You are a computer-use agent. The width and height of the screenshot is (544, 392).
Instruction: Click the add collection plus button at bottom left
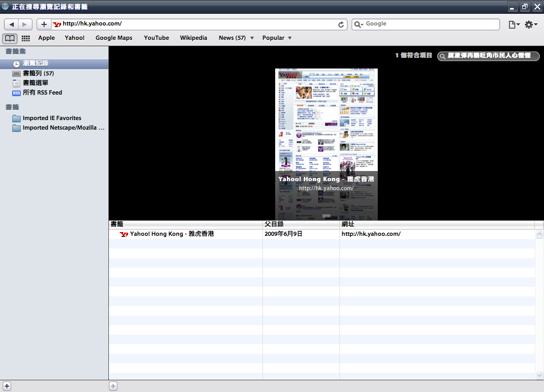(7, 386)
